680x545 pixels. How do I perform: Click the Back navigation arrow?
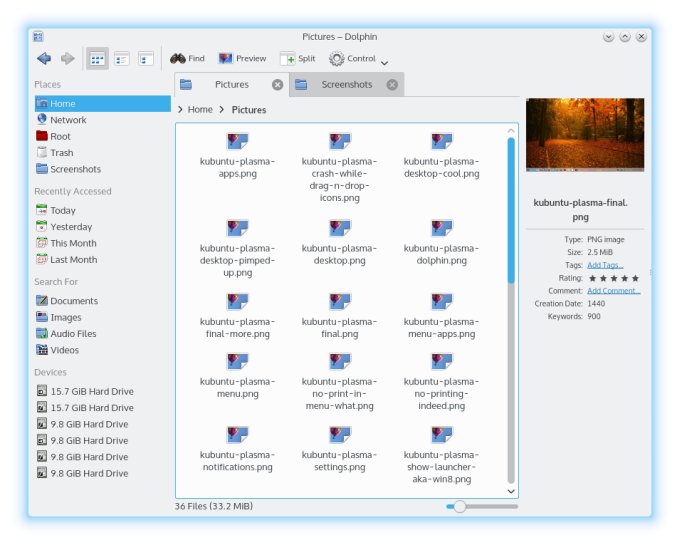(44, 59)
